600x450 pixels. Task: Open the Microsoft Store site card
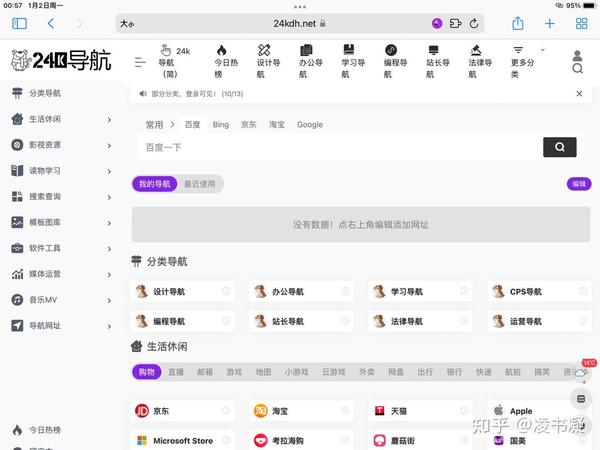pyautogui.click(x=183, y=440)
